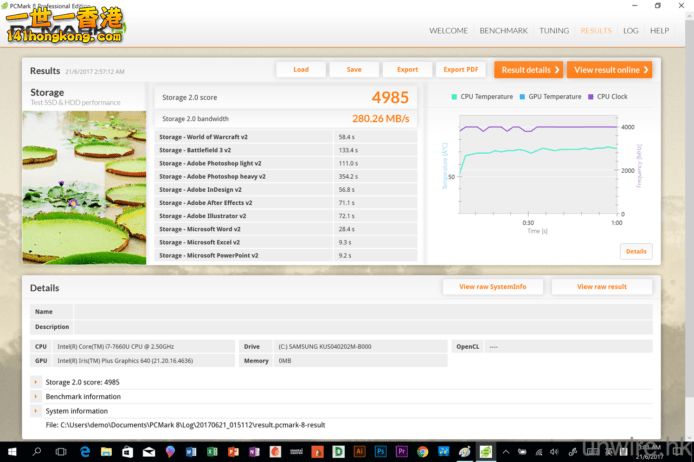Open the TUNING tab
694x462 pixels.
pos(554,31)
